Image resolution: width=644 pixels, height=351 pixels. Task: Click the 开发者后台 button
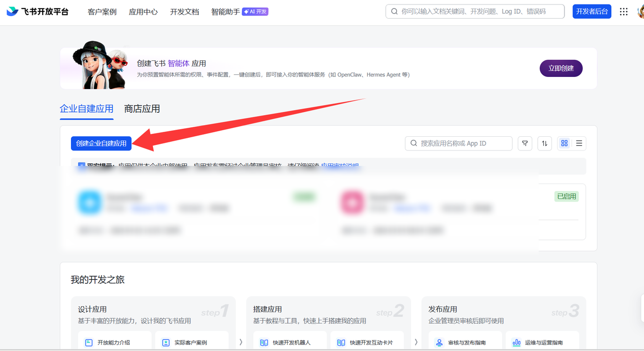click(x=592, y=12)
